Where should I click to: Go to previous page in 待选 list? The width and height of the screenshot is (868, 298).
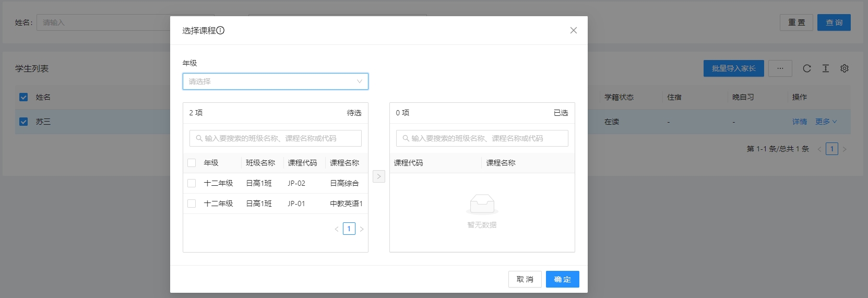coord(337,229)
